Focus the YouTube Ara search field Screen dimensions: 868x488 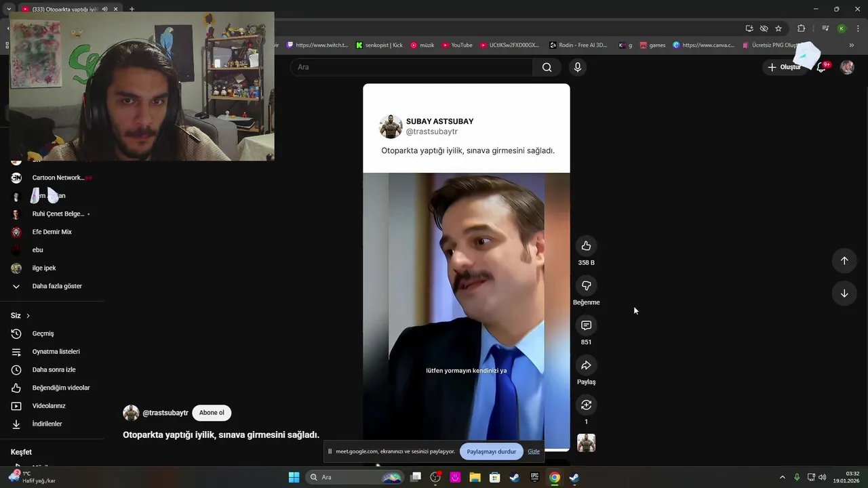pyautogui.click(x=412, y=67)
